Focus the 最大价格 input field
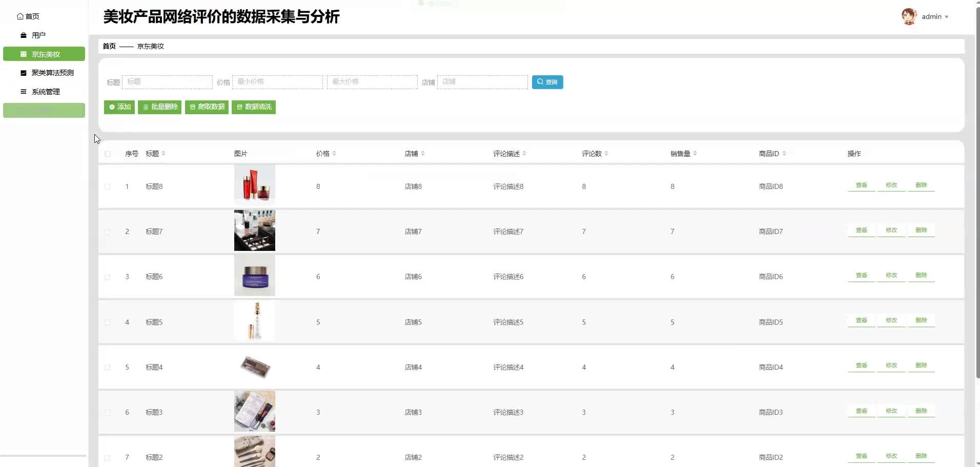The image size is (980, 467). (372, 82)
